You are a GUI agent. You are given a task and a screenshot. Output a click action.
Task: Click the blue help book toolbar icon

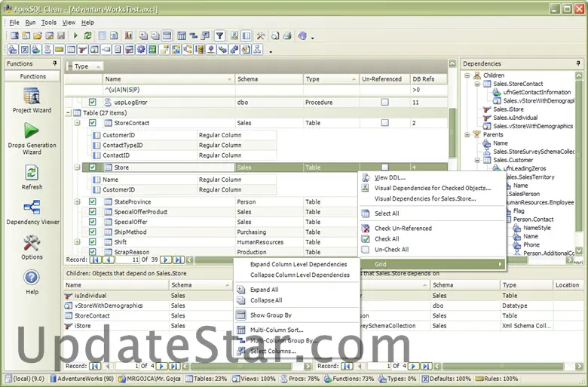point(302,35)
